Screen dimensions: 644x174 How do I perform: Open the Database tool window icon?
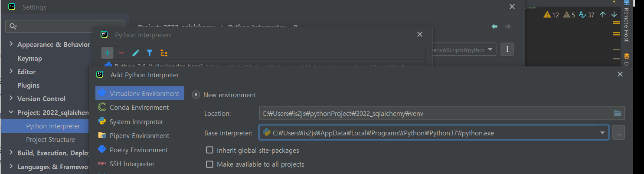[627, 56]
